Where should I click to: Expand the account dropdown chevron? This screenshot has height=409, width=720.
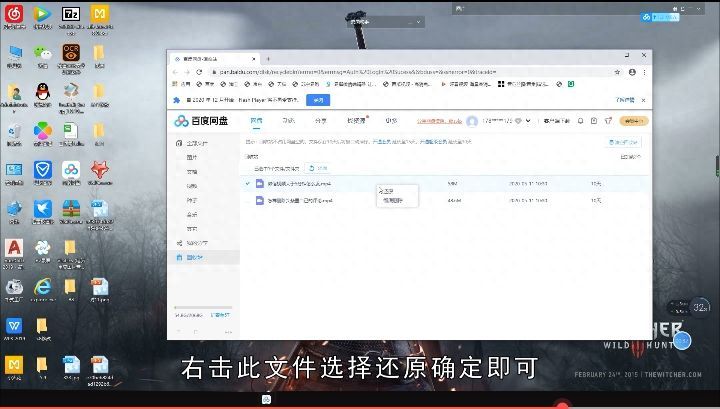coord(528,121)
